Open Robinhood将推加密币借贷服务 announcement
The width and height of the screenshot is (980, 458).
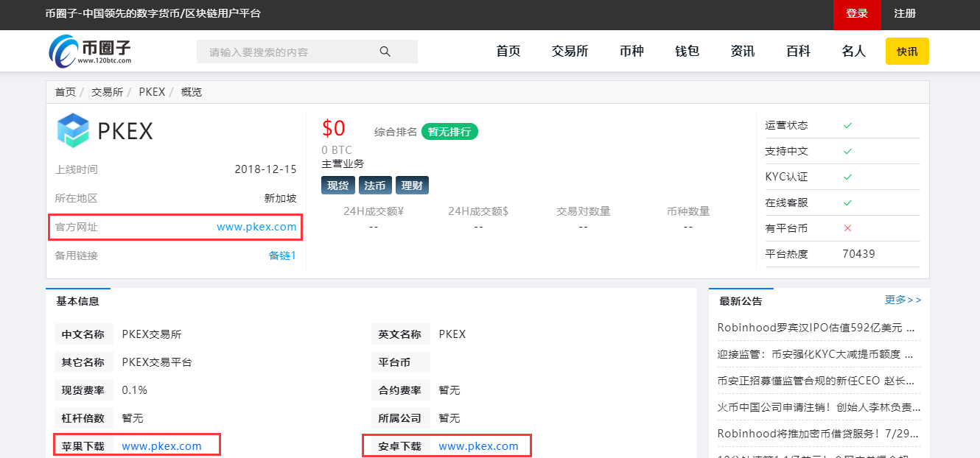(x=819, y=434)
